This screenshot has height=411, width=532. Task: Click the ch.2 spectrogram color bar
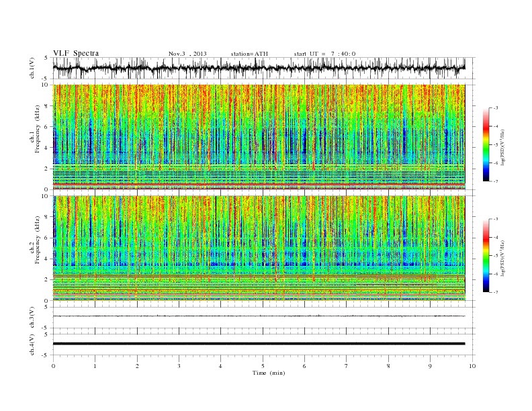pyautogui.click(x=486, y=255)
